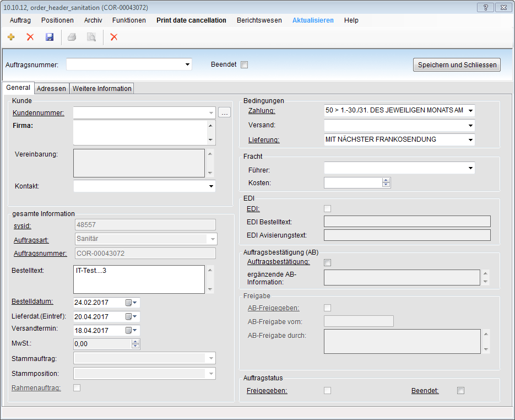Click the EDI Bestelltext field

(x=407, y=222)
